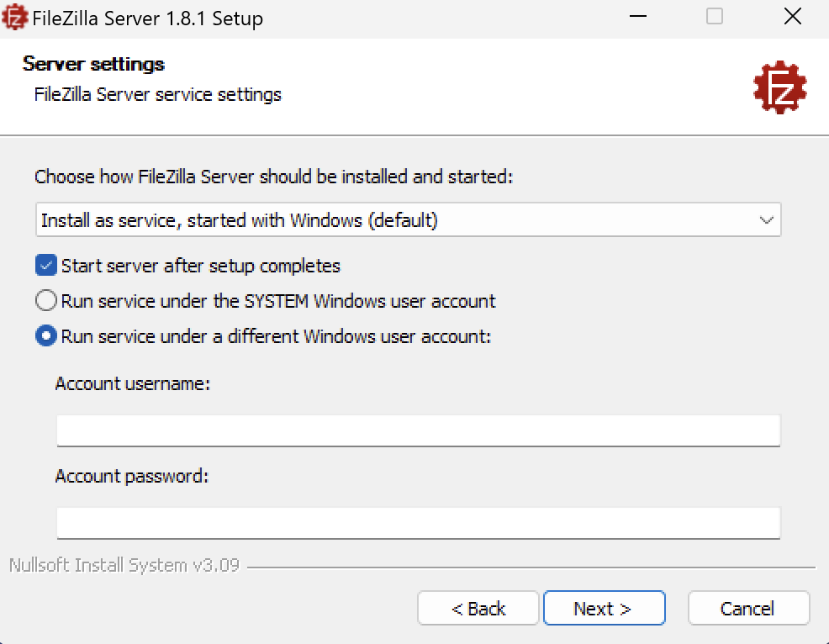This screenshot has height=644, width=829.
Task: Proceed with the Next button
Action: click(x=605, y=609)
